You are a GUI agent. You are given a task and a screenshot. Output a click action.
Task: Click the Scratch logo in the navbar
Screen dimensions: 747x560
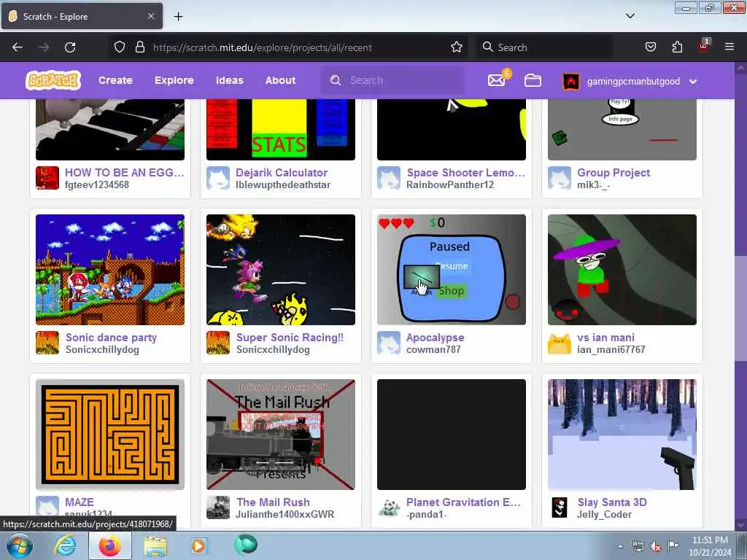pyautogui.click(x=53, y=80)
